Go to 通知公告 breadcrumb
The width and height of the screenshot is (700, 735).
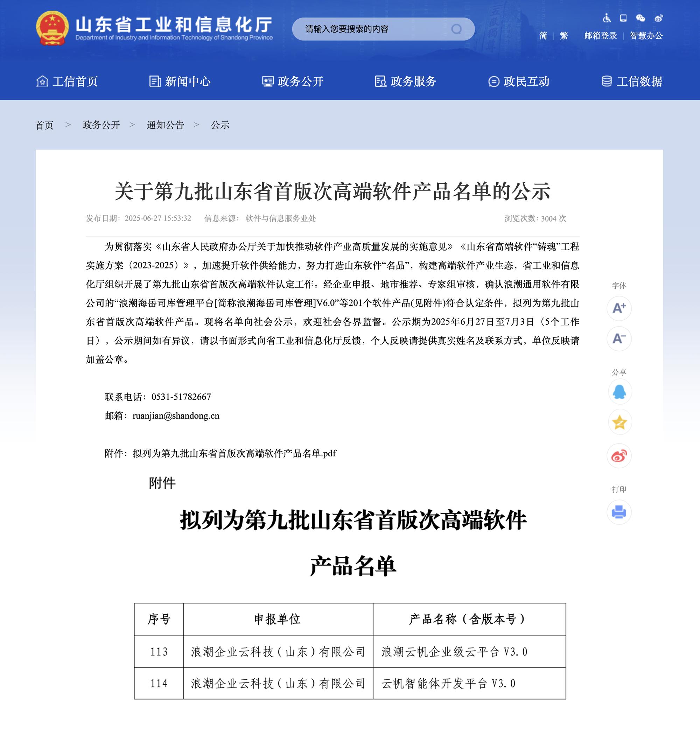pyautogui.click(x=165, y=125)
